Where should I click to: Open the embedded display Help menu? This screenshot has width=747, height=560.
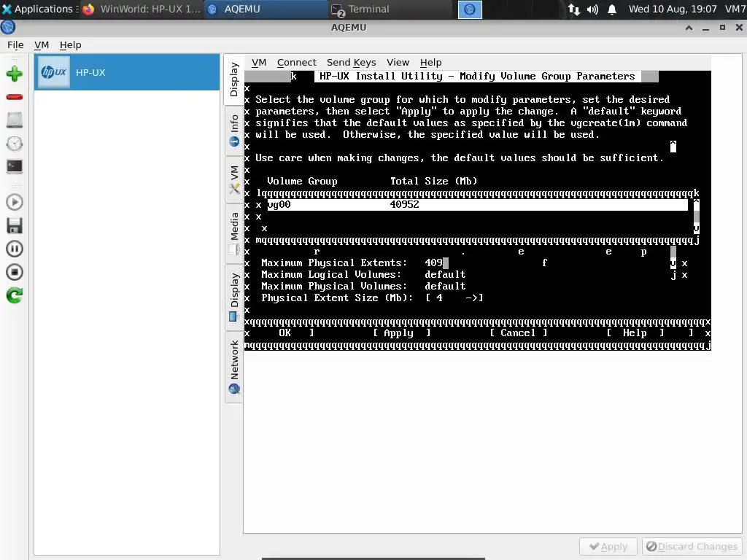coord(430,63)
